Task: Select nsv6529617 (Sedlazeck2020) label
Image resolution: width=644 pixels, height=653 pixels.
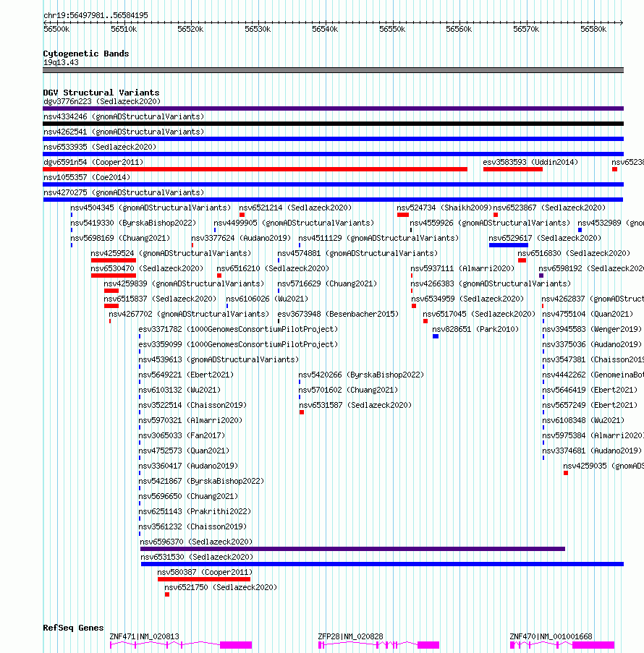Action: 545,238
